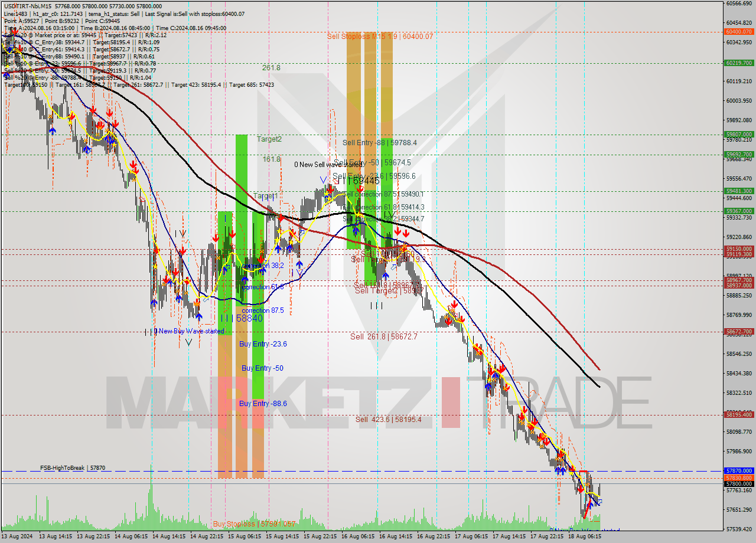
Task: Click the 60566.690 price axis value
Action: [x=739, y=3]
